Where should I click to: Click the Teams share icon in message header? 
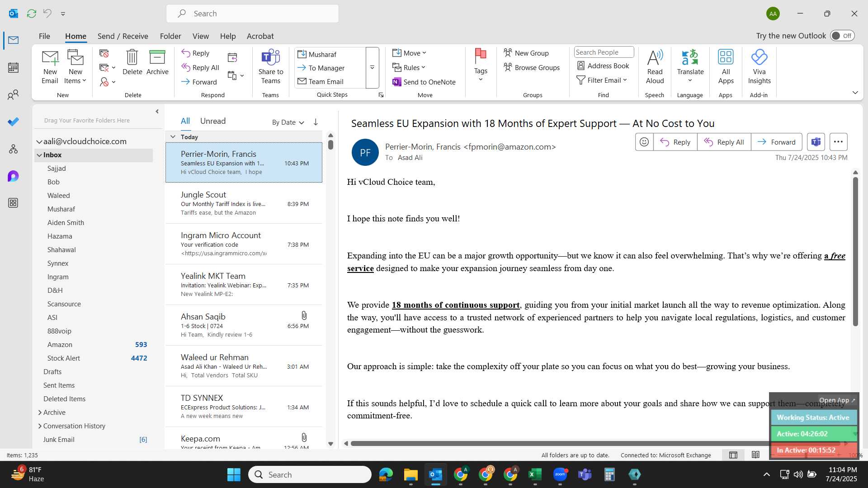click(x=816, y=142)
